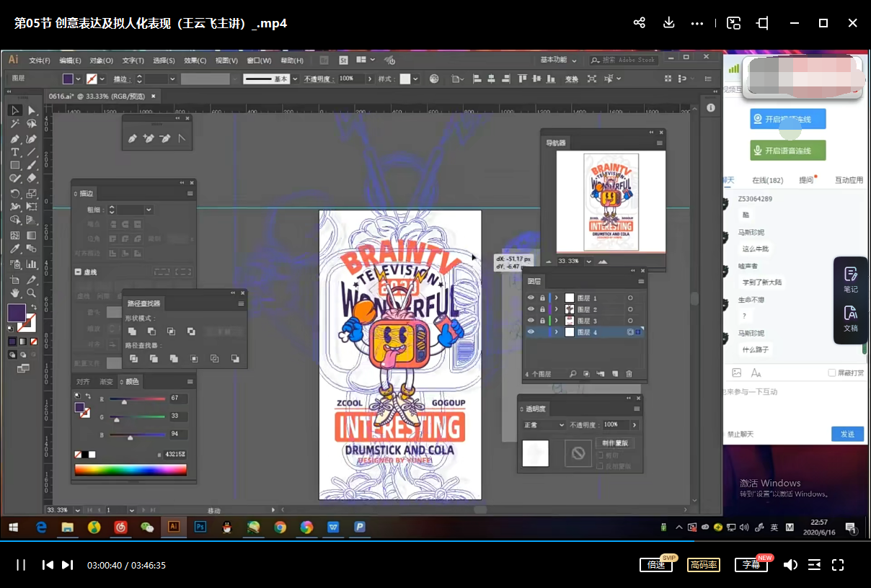Click locate object magnifier in Layers panel

[x=572, y=374]
